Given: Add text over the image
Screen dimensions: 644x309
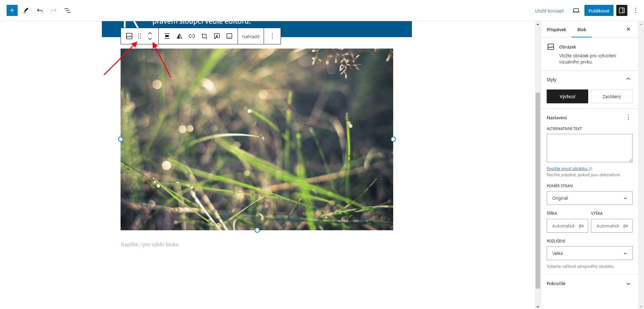Looking at the screenshot, I should point(217,36).
